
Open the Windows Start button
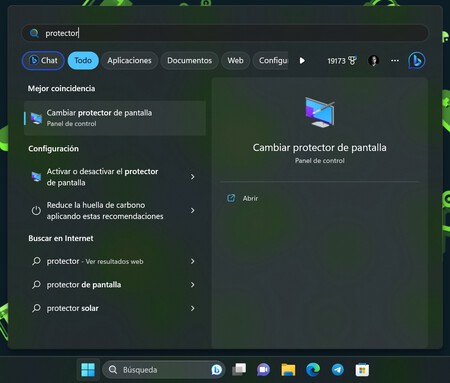[x=88, y=370]
